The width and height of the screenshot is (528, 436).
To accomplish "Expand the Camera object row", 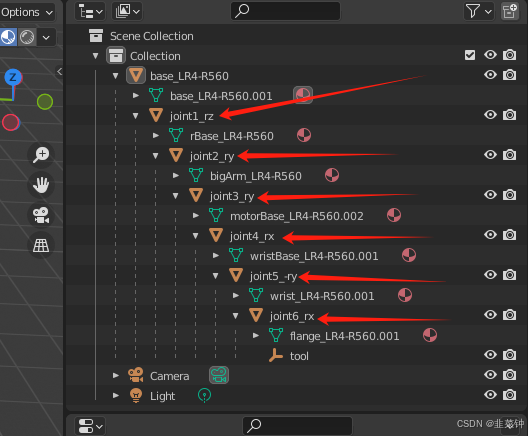I will click(116, 375).
